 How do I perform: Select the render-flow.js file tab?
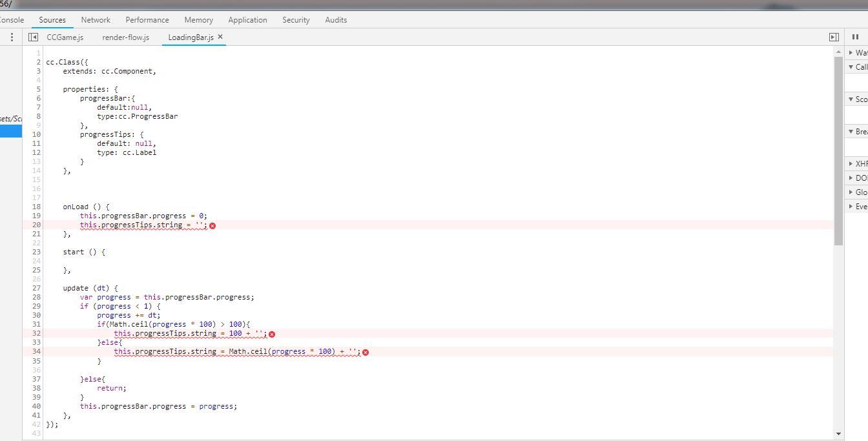126,37
